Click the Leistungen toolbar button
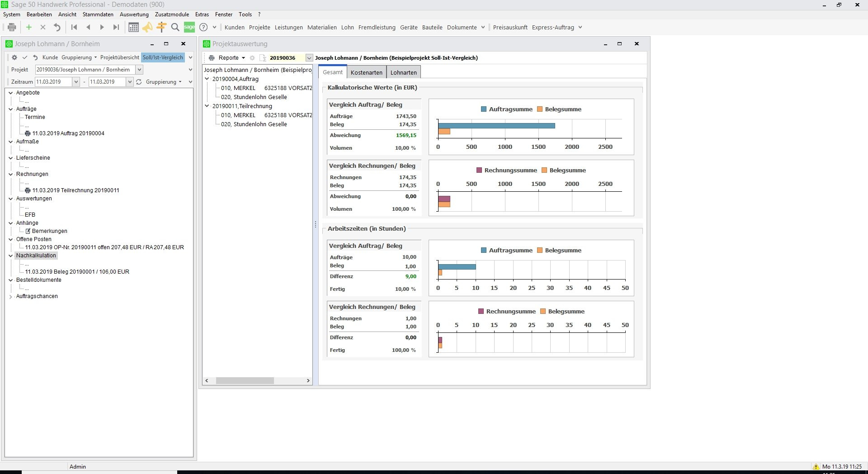 (x=289, y=27)
